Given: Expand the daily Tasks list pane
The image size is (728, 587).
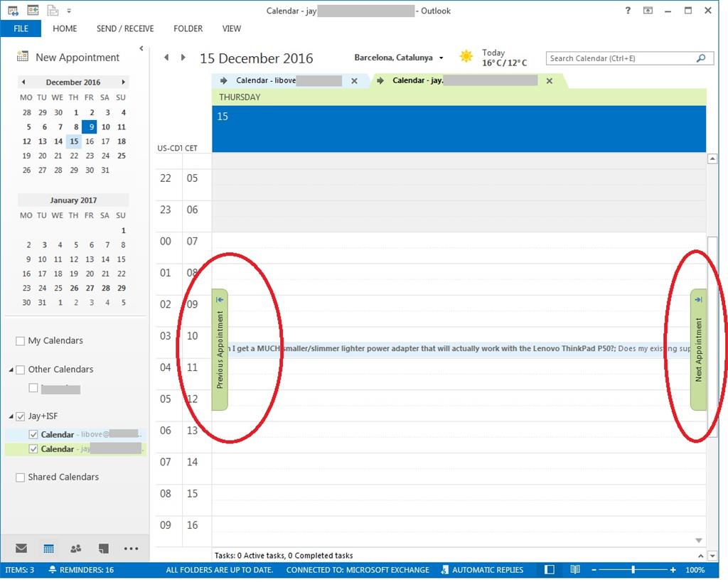Looking at the screenshot, I should click(700, 556).
